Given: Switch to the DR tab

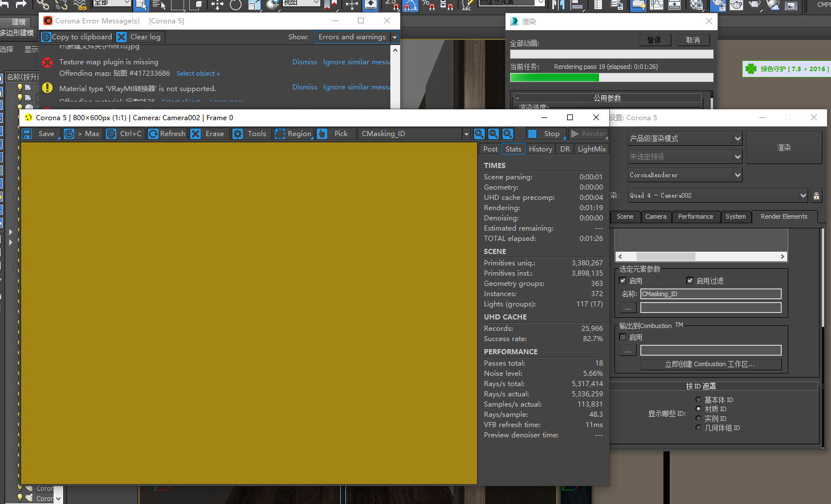Looking at the screenshot, I should coord(565,149).
